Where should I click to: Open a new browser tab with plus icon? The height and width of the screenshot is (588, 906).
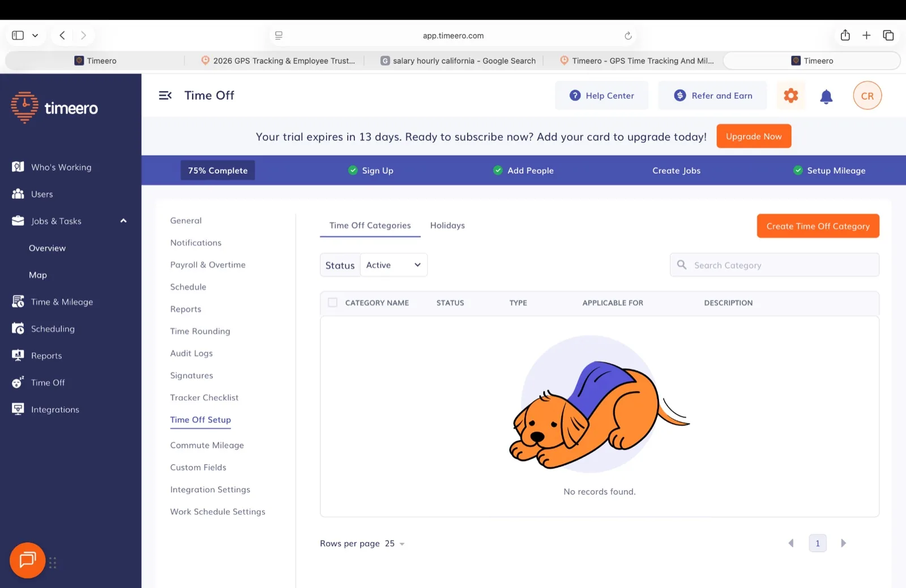point(866,35)
